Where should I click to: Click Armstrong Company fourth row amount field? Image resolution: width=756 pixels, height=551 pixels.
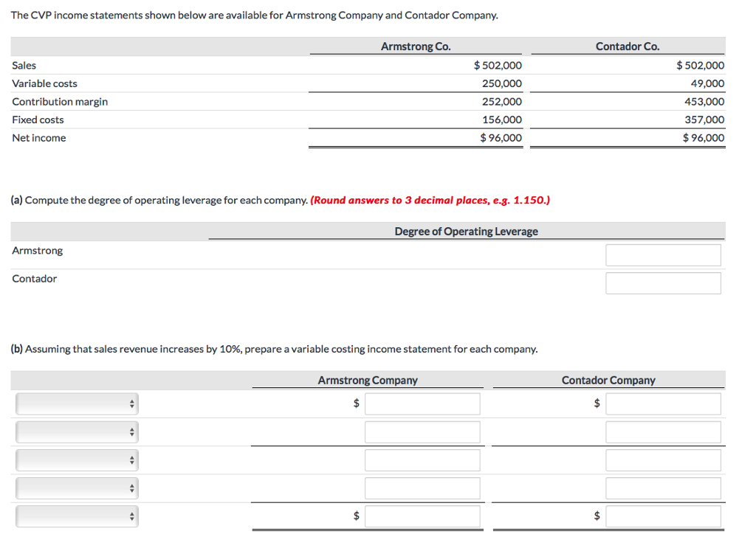(x=422, y=488)
